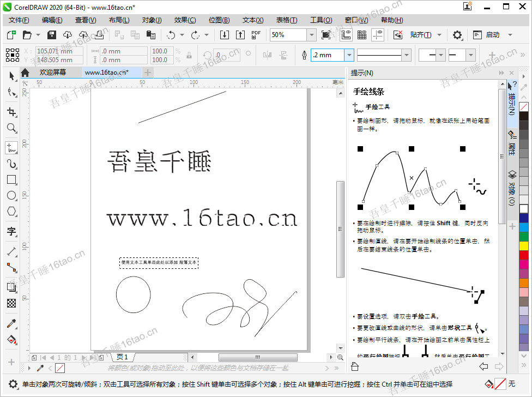Select the Crop tool

(11, 112)
